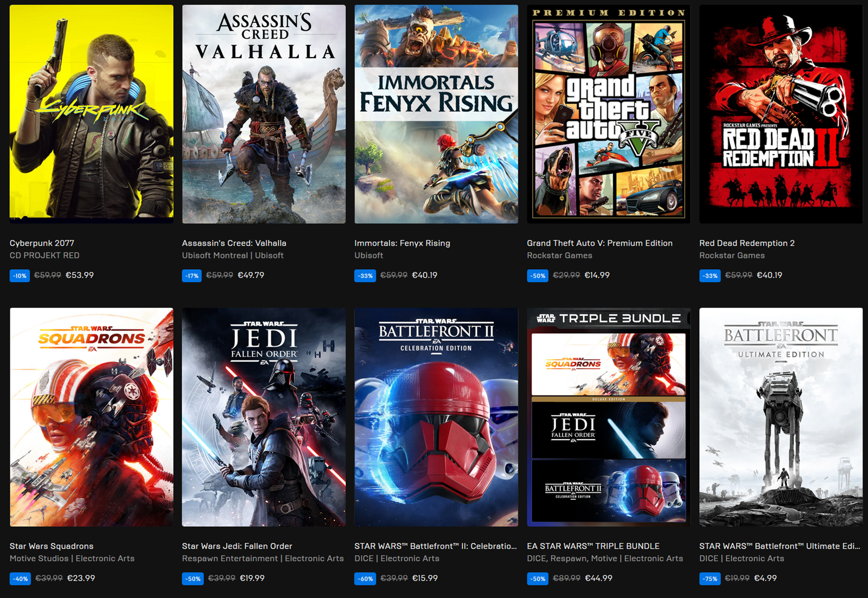This screenshot has width=868, height=598.
Task: Click STAR WARS Battlefront II: Celebration title
Action: coord(436,546)
